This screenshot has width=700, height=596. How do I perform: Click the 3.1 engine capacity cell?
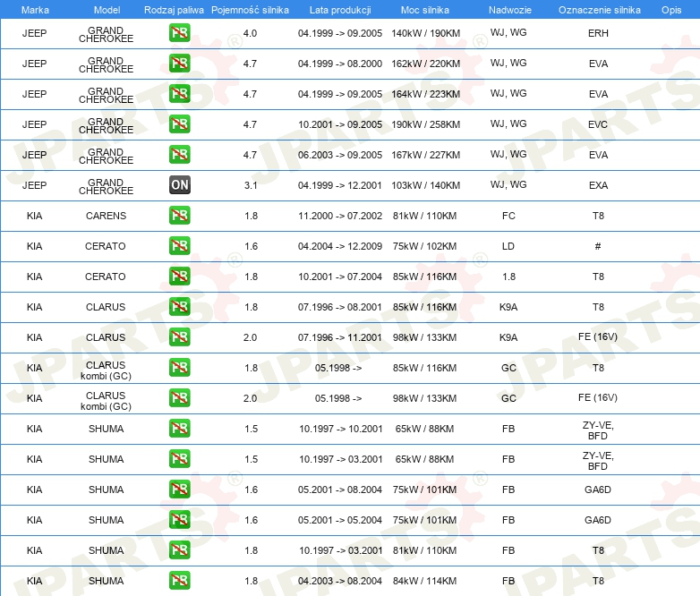coord(251,185)
